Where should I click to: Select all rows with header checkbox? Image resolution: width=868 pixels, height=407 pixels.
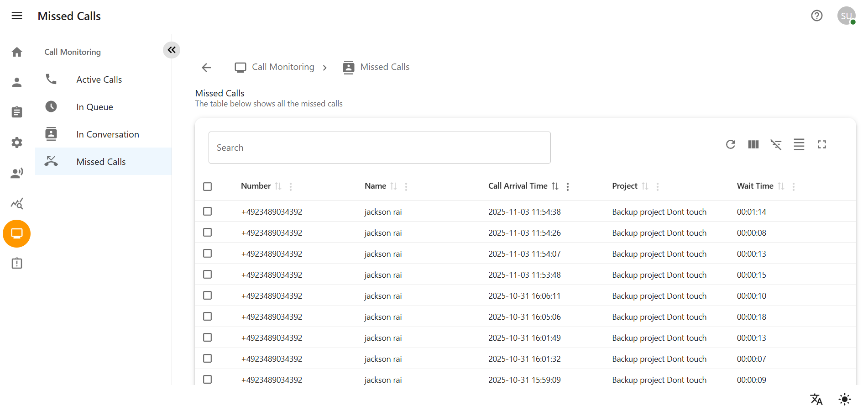point(207,186)
